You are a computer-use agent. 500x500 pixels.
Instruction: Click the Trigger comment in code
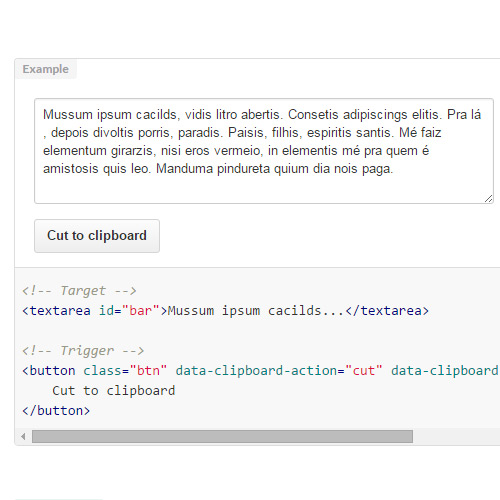83,351
